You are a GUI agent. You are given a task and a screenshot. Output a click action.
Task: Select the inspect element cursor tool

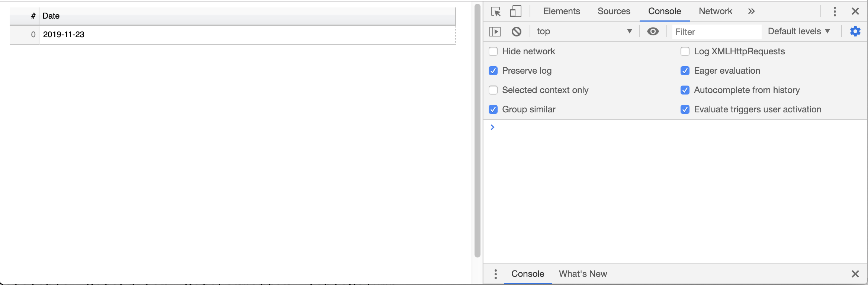click(x=496, y=11)
